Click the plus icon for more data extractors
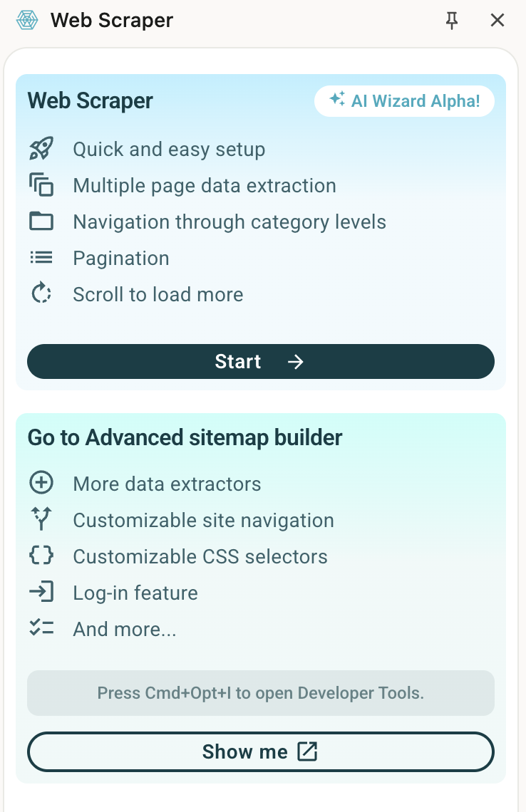Screen dimensions: 526x812 click(x=42, y=483)
